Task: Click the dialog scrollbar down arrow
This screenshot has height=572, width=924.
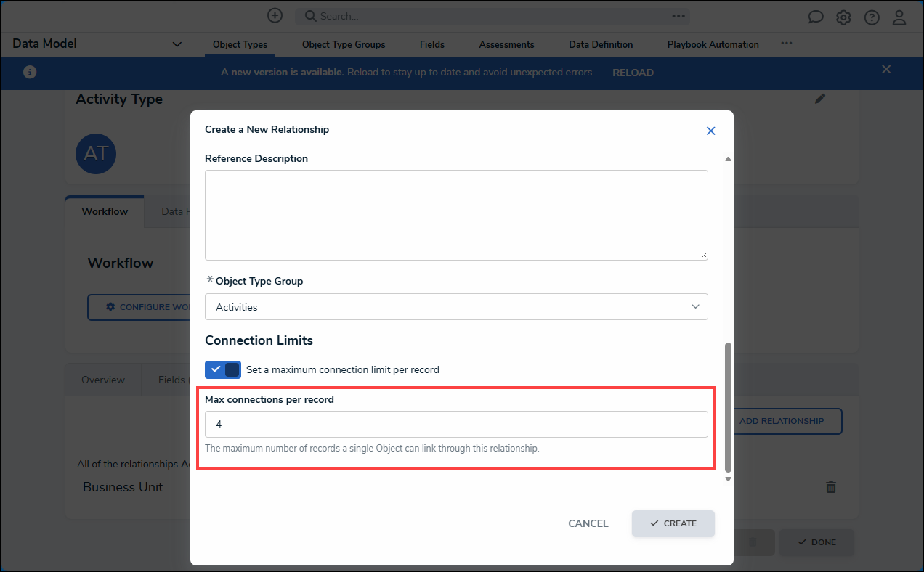Action: point(728,479)
